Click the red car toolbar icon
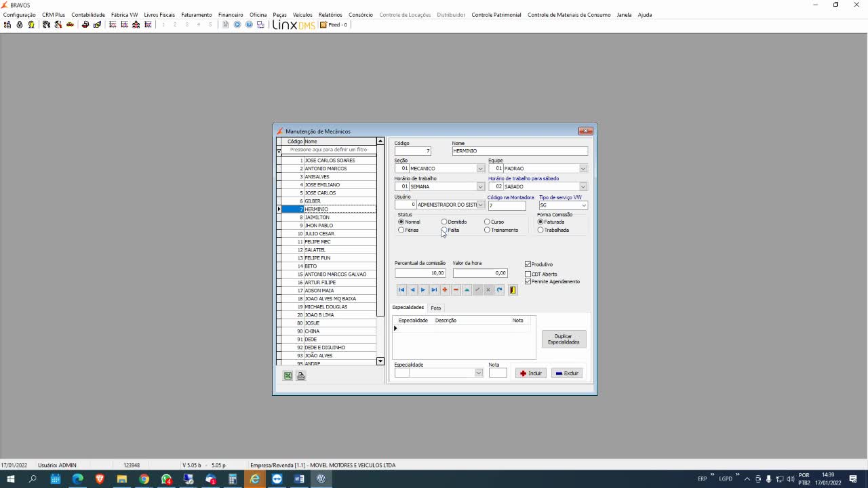The height and width of the screenshot is (488, 868). coord(70,24)
